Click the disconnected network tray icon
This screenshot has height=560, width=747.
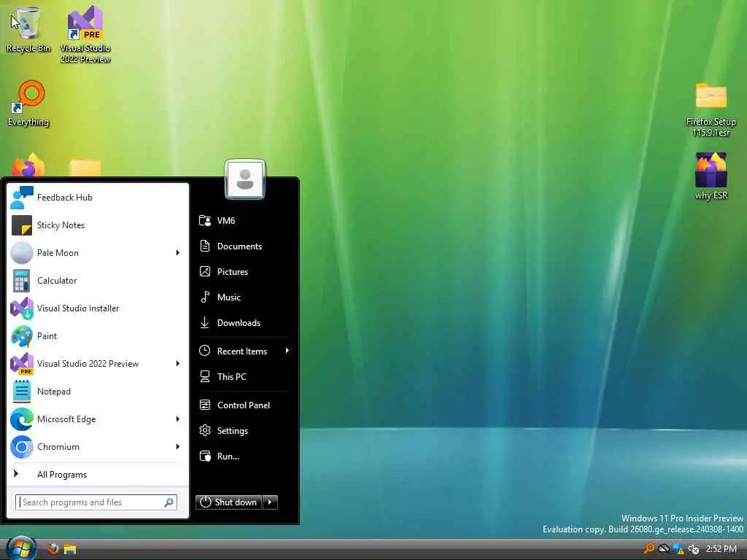coord(694,549)
